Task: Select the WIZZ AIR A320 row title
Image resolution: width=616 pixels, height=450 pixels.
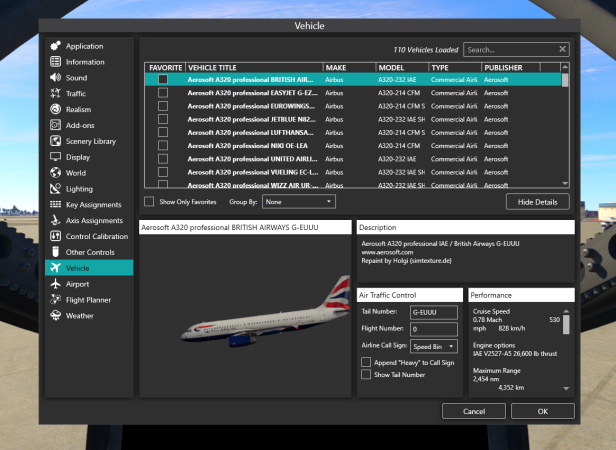Action: tap(253, 185)
